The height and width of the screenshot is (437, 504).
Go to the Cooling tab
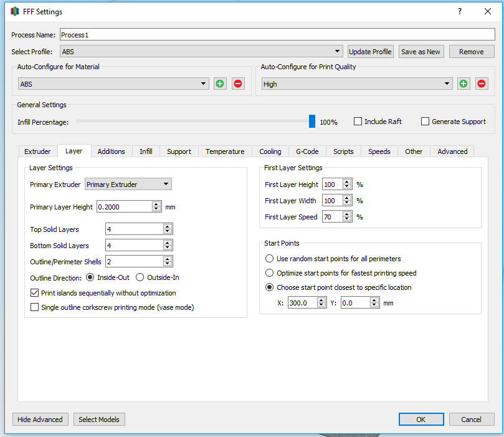[x=270, y=151]
